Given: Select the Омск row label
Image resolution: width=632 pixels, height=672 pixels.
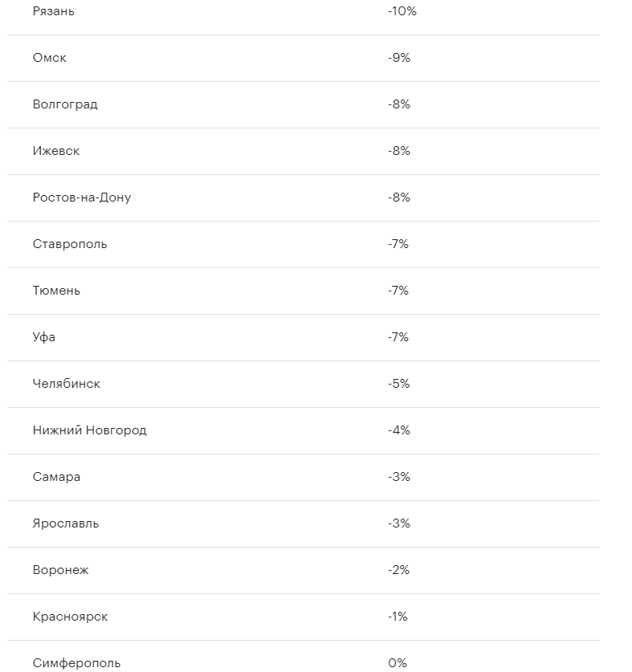Looking at the screenshot, I should click(x=49, y=58).
